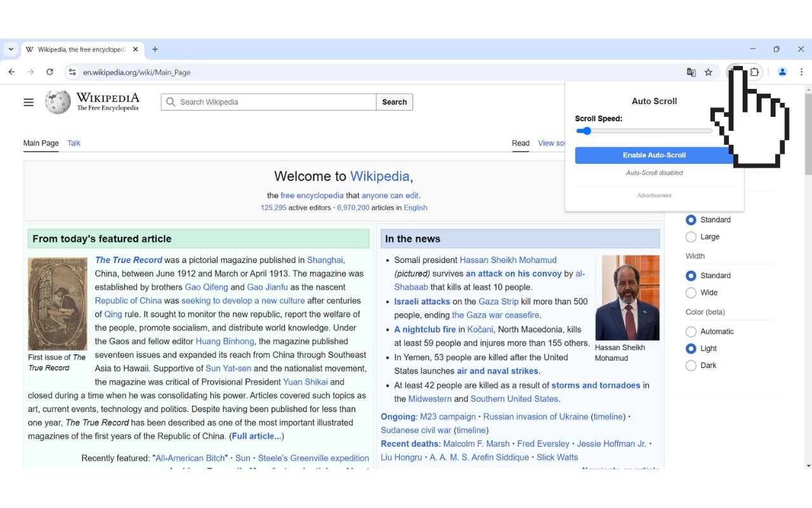
Task: Bookmark this page with the star icon
Action: [x=709, y=72]
